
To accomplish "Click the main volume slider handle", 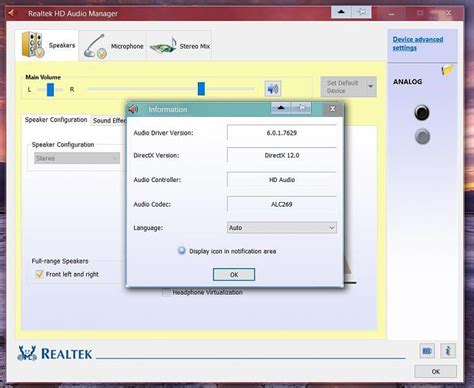I will click(201, 89).
